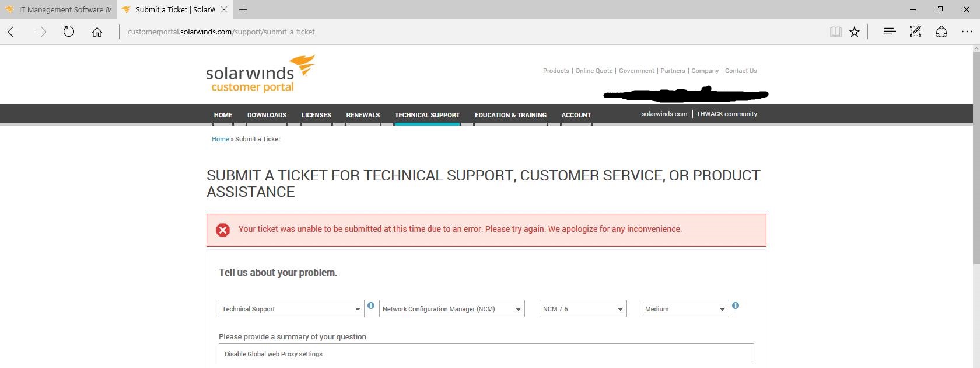
Task: Click the Company link
Action: (705, 71)
